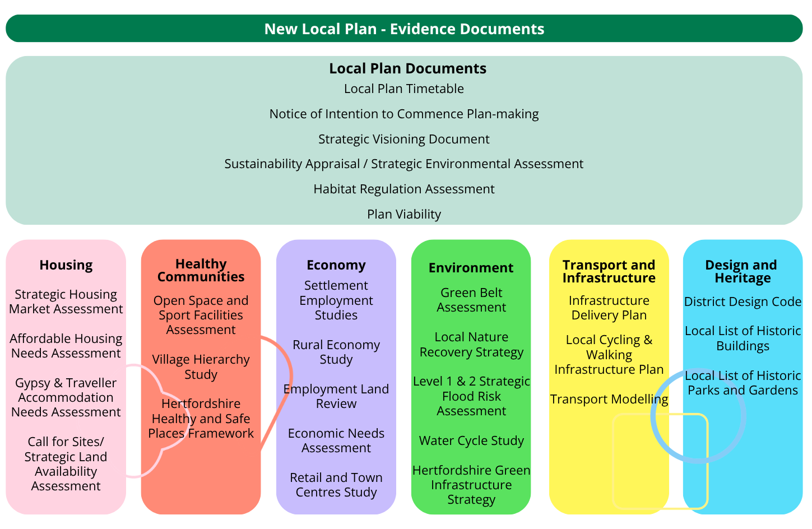The image size is (812, 529).
Task: Open 'Habitat Regulation Assessment'
Action: click(404, 189)
